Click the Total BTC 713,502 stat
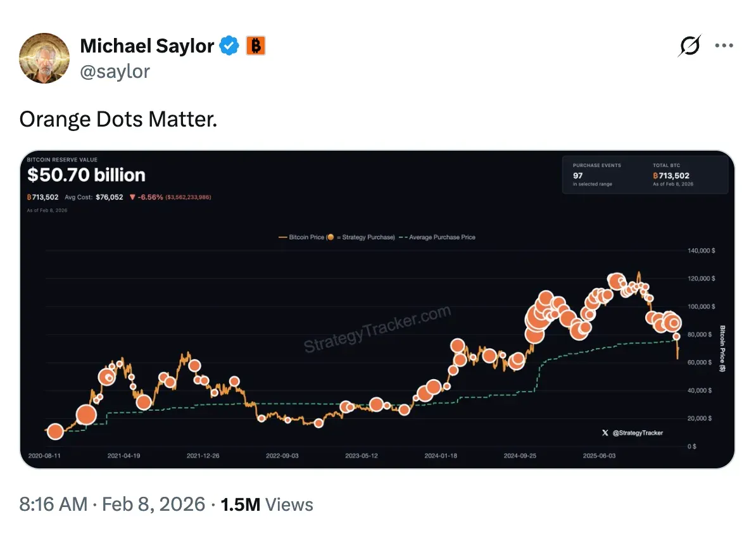 coord(672,175)
